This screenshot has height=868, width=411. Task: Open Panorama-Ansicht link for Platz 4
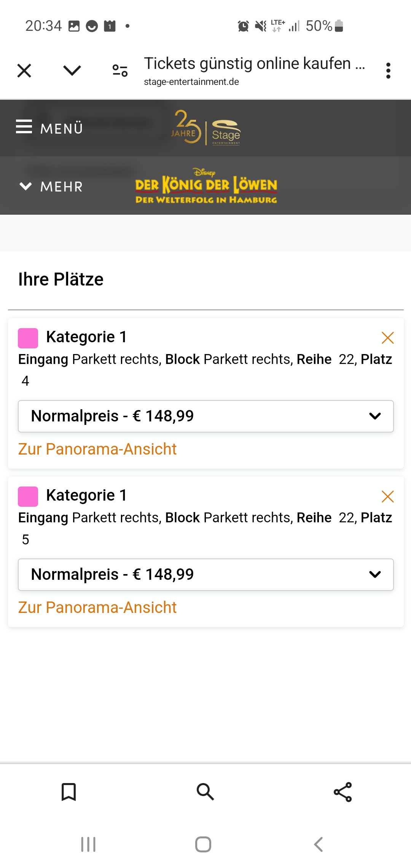tap(97, 449)
